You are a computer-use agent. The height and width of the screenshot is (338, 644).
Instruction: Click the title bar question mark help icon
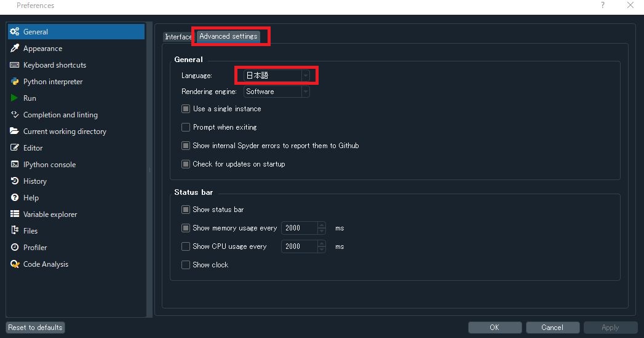pos(603,6)
